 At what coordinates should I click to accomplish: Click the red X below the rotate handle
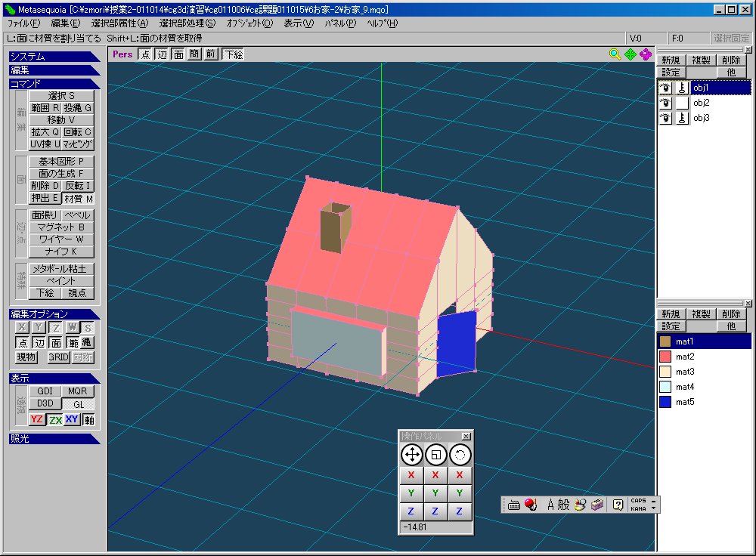460,475
